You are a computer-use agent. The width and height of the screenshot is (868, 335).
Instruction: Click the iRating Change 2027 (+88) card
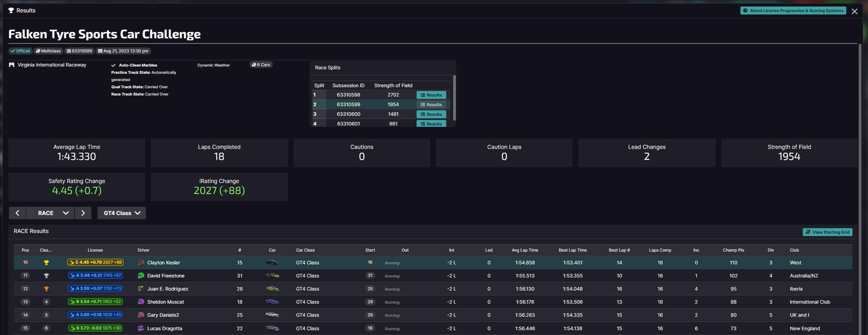[219, 187]
